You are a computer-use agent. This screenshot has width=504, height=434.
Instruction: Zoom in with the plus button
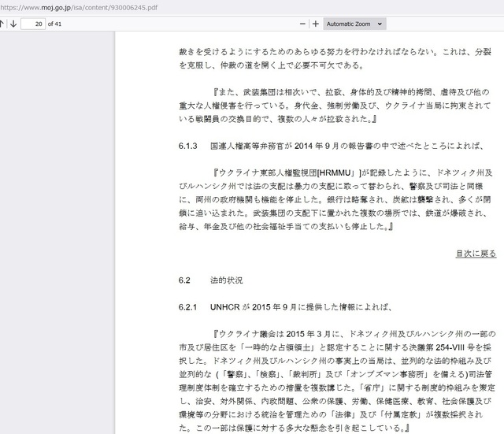[x=316, y=24]
